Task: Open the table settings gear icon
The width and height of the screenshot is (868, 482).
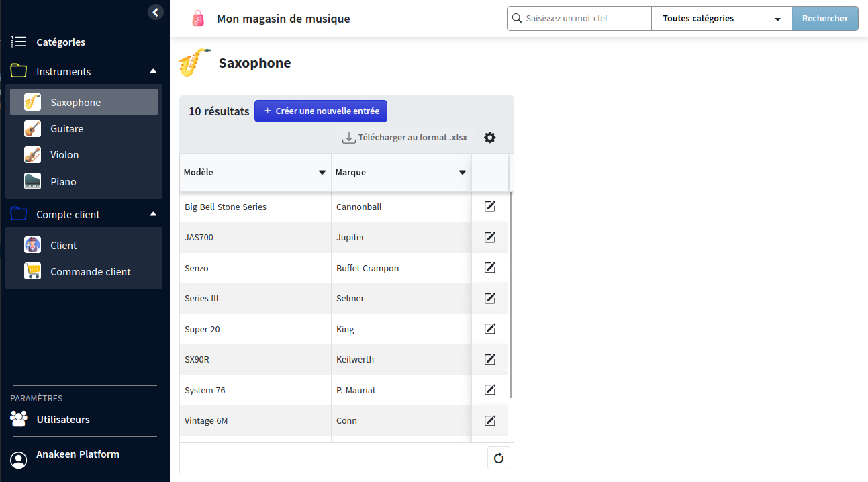Action: tap(489, 137)
